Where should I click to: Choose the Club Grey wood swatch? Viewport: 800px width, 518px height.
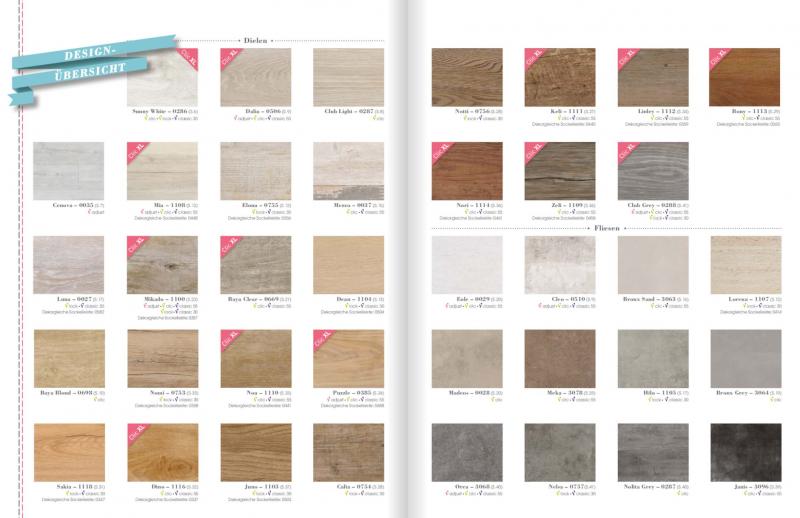point(652,171)
